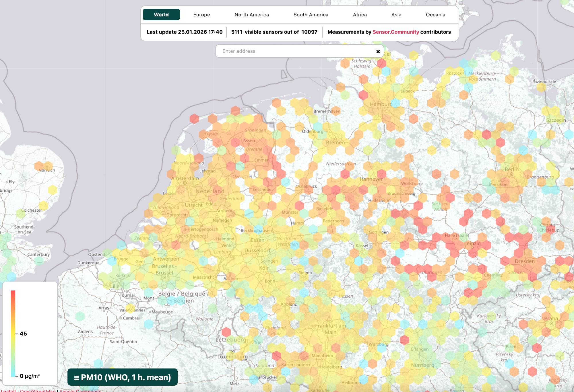Focus the Enter address search field
The width and height of the screenshot is (574, 392).
tap(296, 51)
